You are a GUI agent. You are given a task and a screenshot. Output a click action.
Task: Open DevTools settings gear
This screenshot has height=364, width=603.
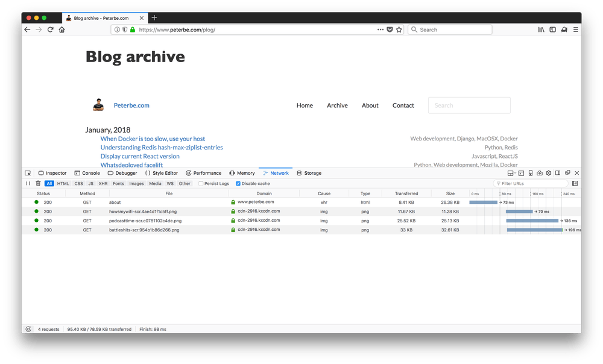[549, 173]
